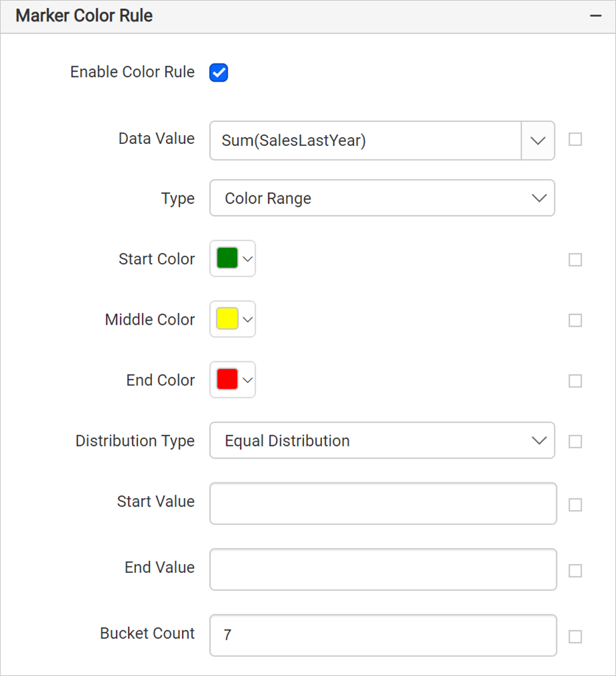Click the Start Value input field
This screenshot has height=676, width=616.
pyautogui.click(x=383, y=503)
